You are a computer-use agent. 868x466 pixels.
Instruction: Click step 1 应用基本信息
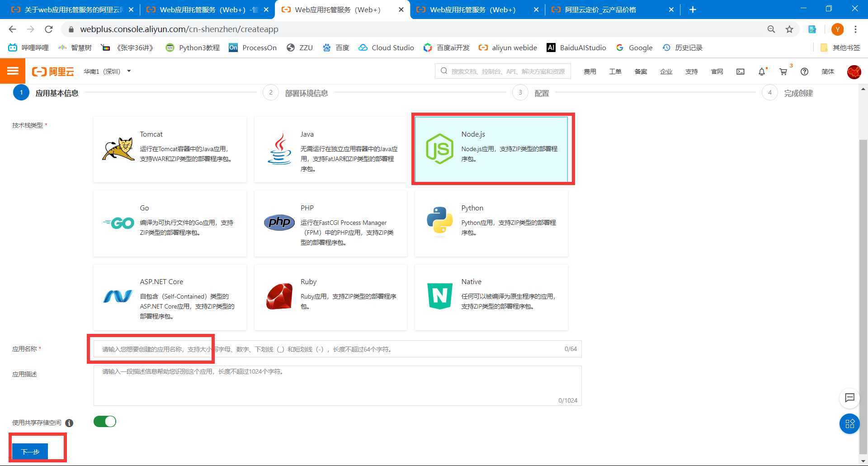[x=46, y=93]
